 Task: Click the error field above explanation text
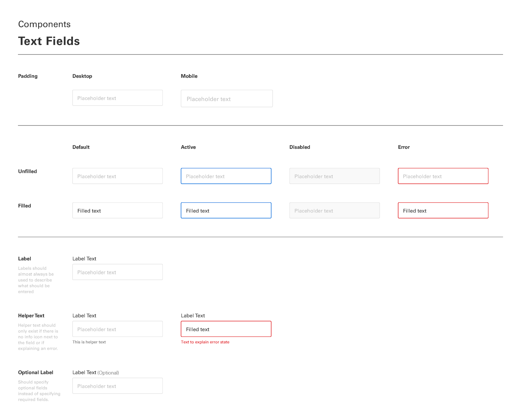pos(226,329)
